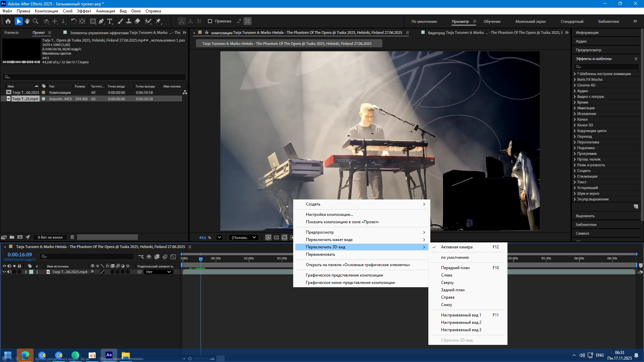This screenshot has width=644, height=362.
Task: Expand layer 1 properties triangle
Action: tap(26, 272)
